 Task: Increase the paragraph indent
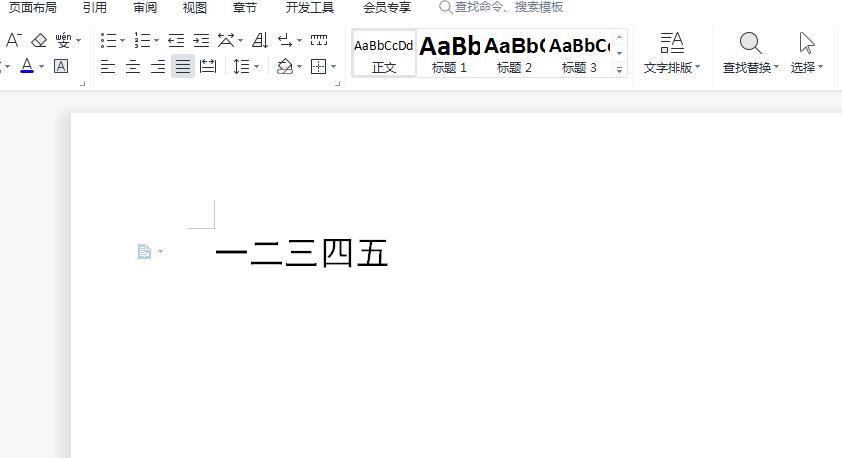201,40
